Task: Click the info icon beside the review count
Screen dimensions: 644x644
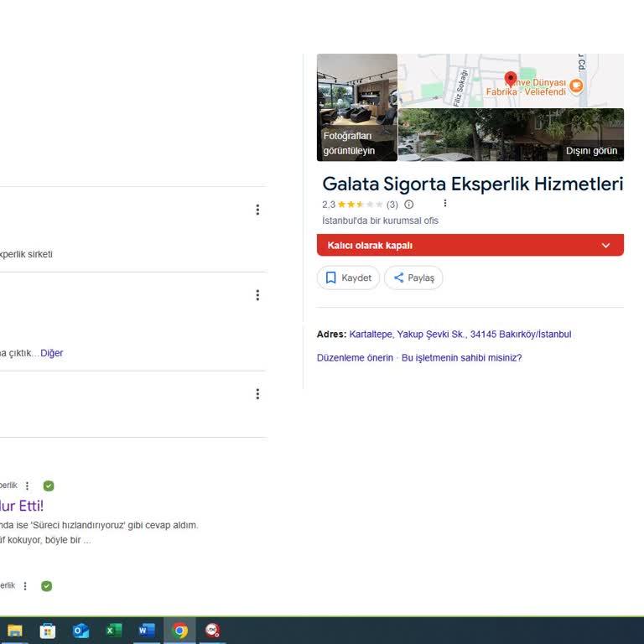Action: tap(409, 205)
